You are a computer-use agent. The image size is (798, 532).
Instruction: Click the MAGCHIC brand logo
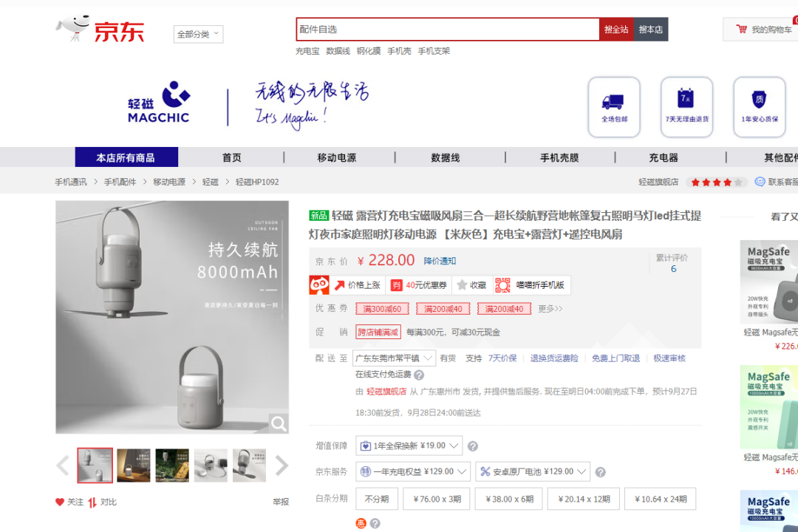(159, 102)
